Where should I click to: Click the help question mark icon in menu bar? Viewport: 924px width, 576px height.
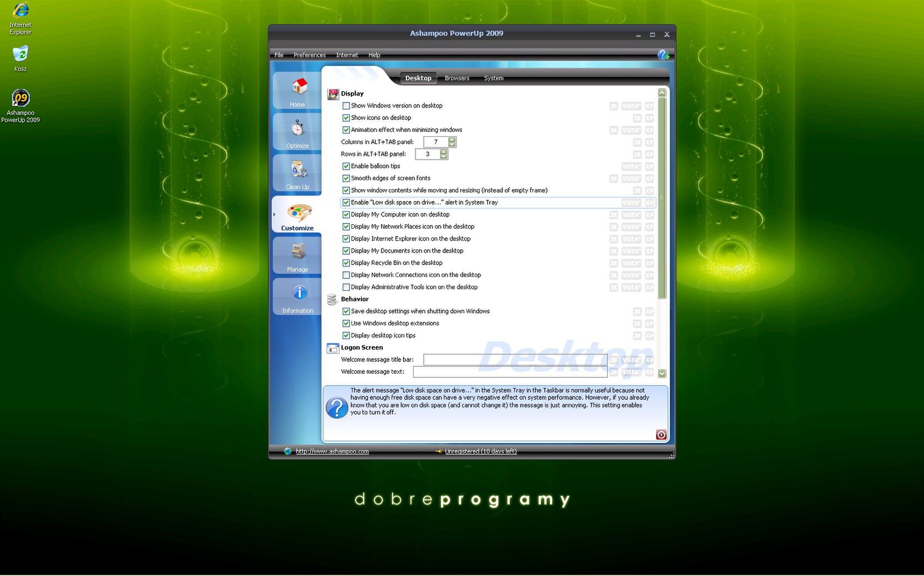[663, 54]
